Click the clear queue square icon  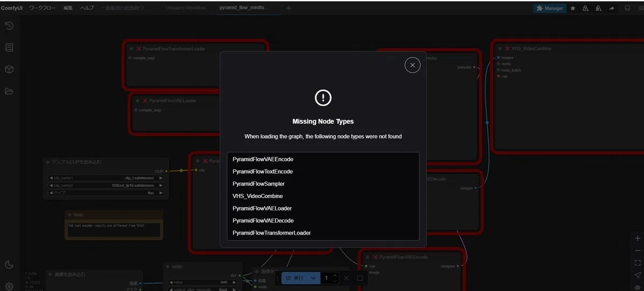[x=360, y=278]
